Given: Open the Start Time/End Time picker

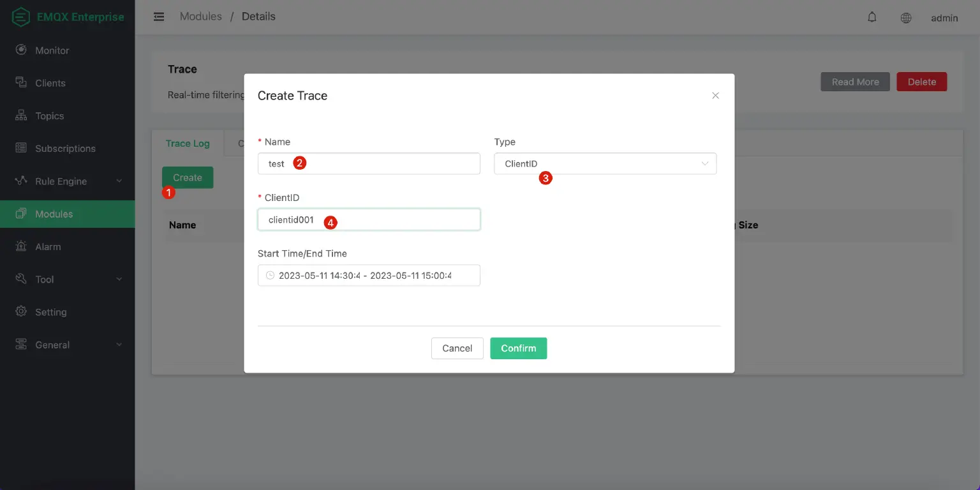Looking at the screenshot, I should coord(369,275).
